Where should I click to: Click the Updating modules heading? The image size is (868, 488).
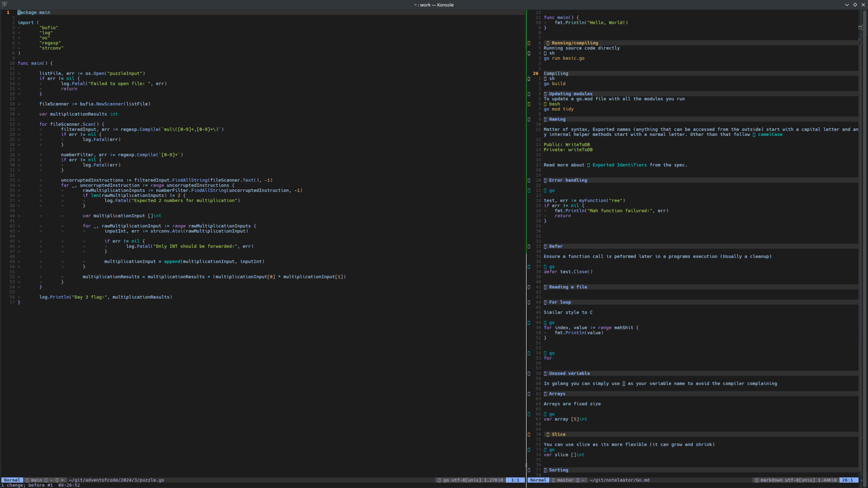[x=571, y=94]
